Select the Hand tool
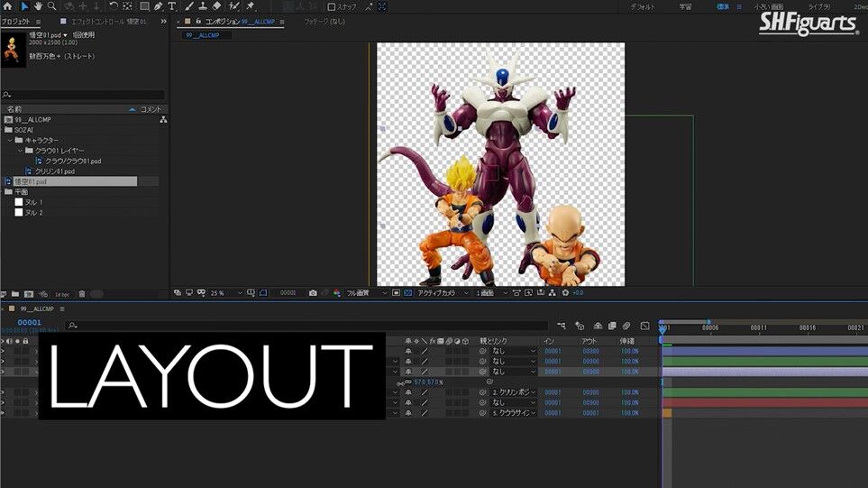This screenshot has height=488, width=868. pos(38,6)
